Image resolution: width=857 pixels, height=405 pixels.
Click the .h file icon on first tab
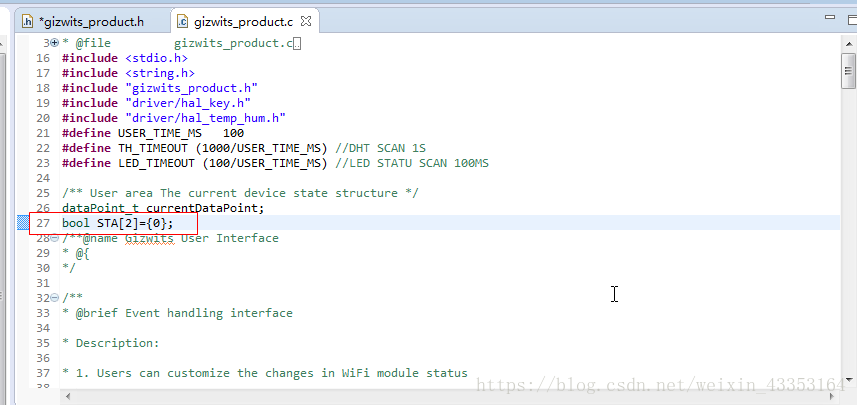pos(27,22)
